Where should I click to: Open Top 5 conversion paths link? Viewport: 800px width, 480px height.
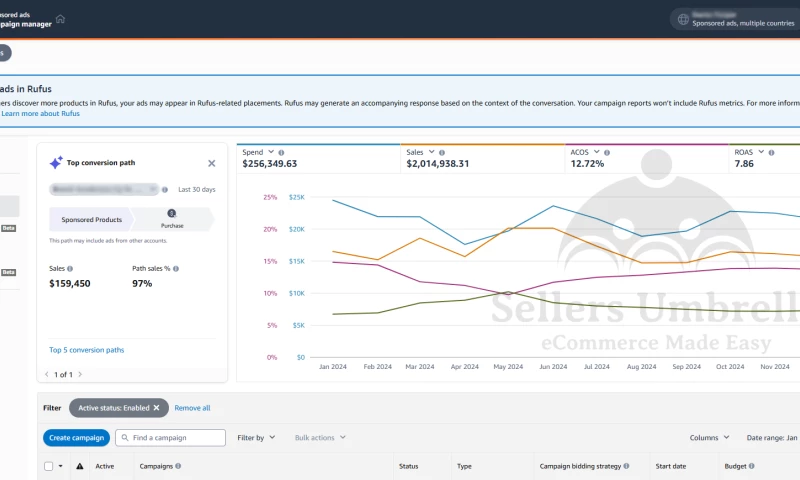87,350
